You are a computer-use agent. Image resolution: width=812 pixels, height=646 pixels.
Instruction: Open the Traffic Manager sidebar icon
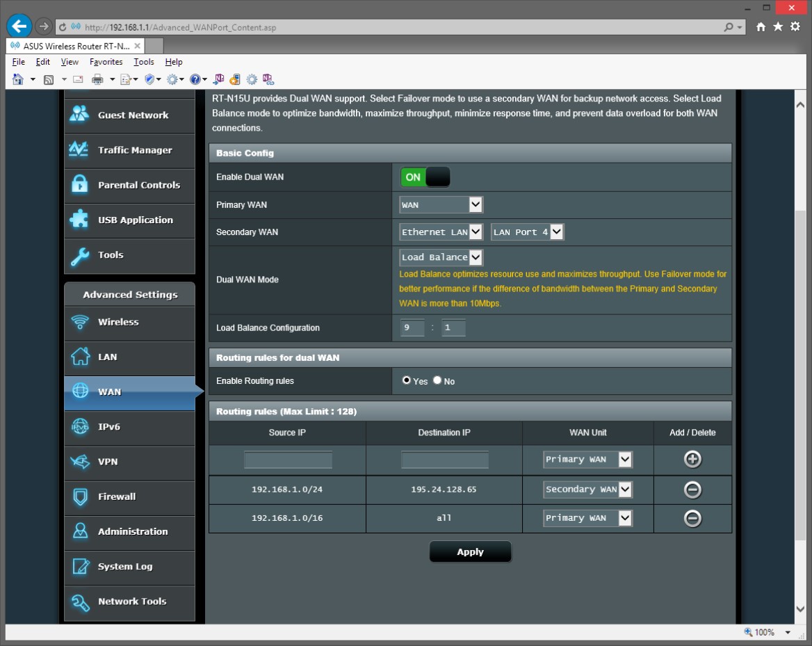click(x=79, y=150)
